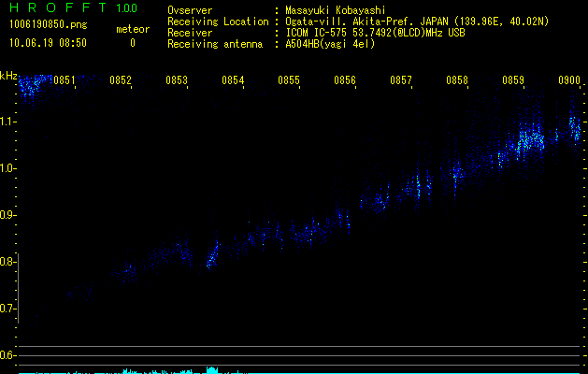
Task: Click the A504HB(yagi 4el) antenna text
Action: (330, 44)
